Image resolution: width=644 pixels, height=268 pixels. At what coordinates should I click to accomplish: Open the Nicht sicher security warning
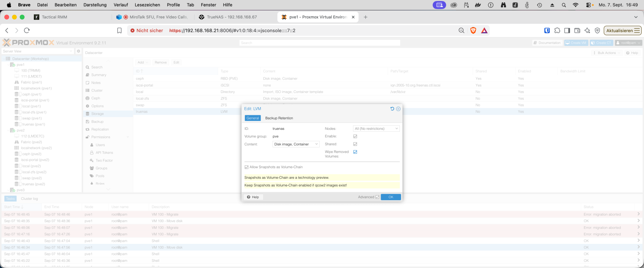point(146,30)
